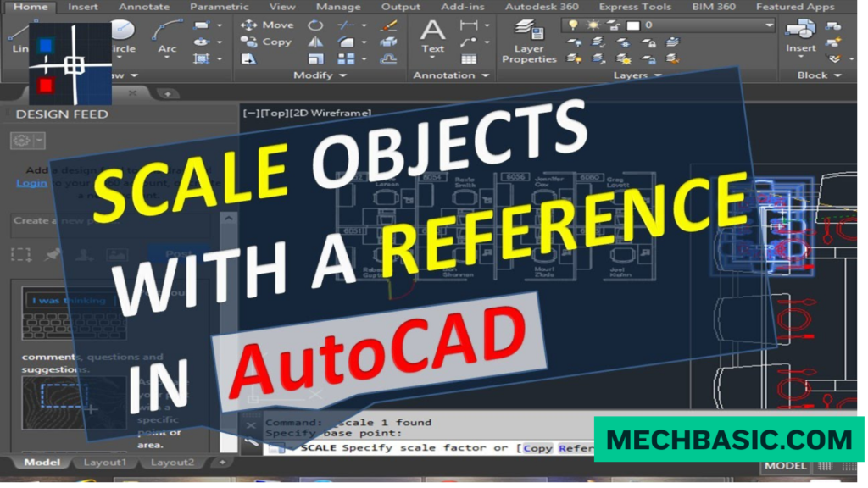Open Layer Properties manager

click(x=529, y=42)
